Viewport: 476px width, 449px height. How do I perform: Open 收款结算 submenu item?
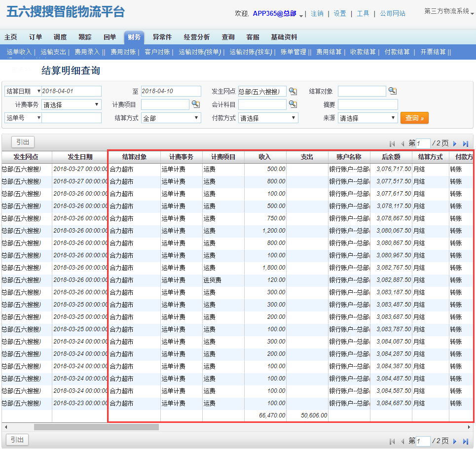point(363,52)
